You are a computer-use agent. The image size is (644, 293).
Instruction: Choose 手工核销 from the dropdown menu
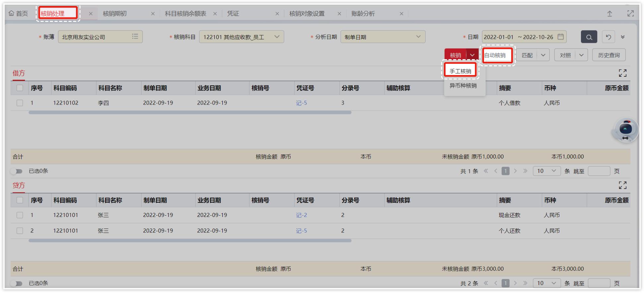(x=460, y=71)
